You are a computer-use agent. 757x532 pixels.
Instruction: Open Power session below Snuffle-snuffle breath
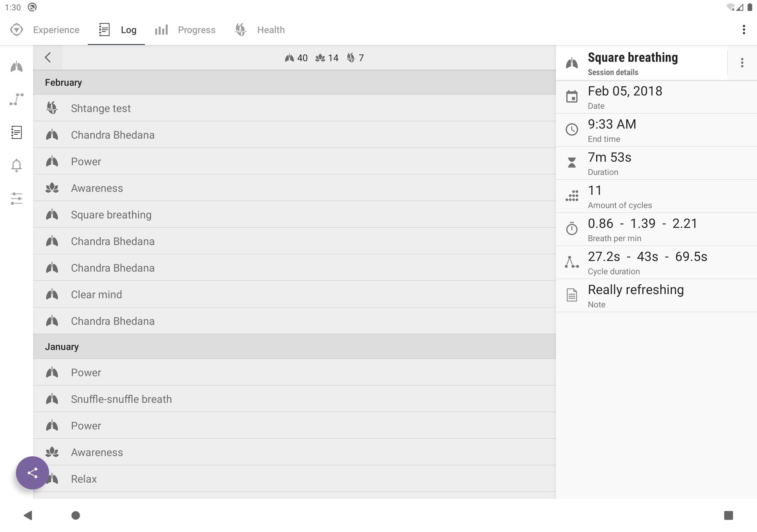(294, 426)
